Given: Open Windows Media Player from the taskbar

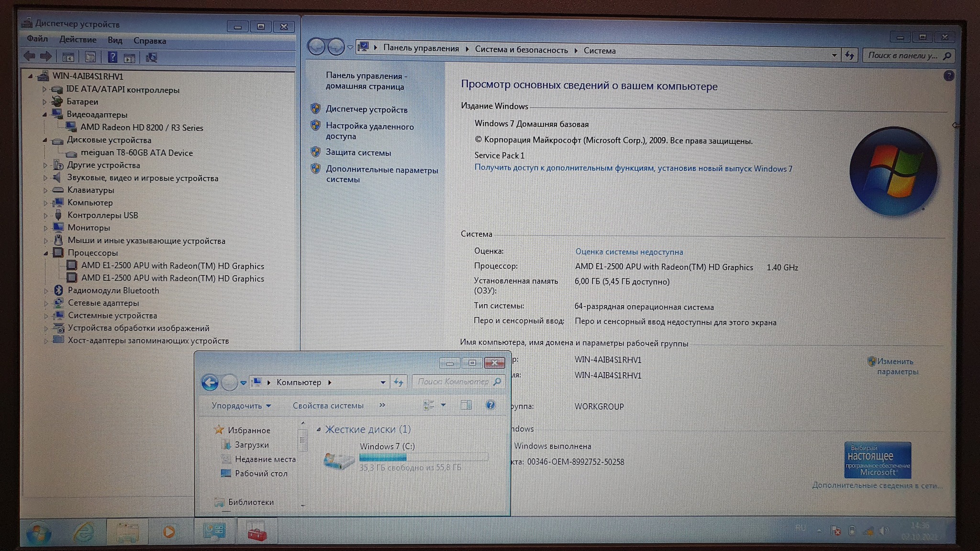Looking at the screenshot, I should tap(168, 531).
